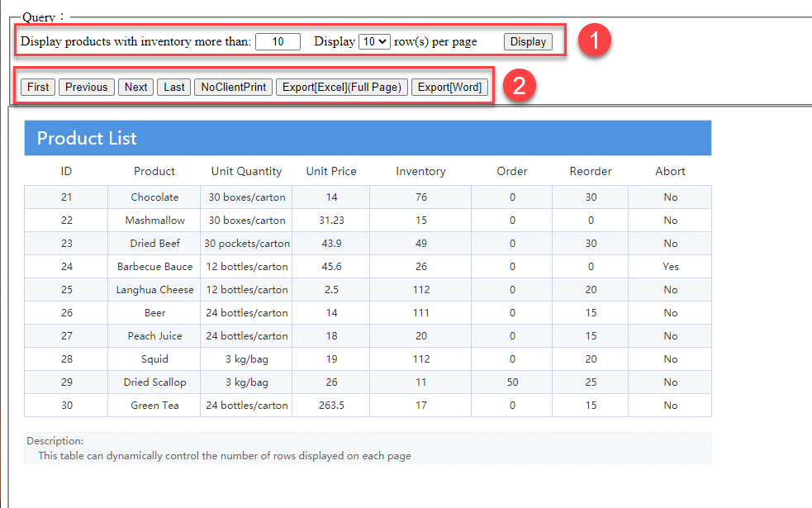The width and height of the screenshot is (812, 508).
Task: Click the Barbecue Bauce Abort value Yes
Action: [x=669, y=266]
